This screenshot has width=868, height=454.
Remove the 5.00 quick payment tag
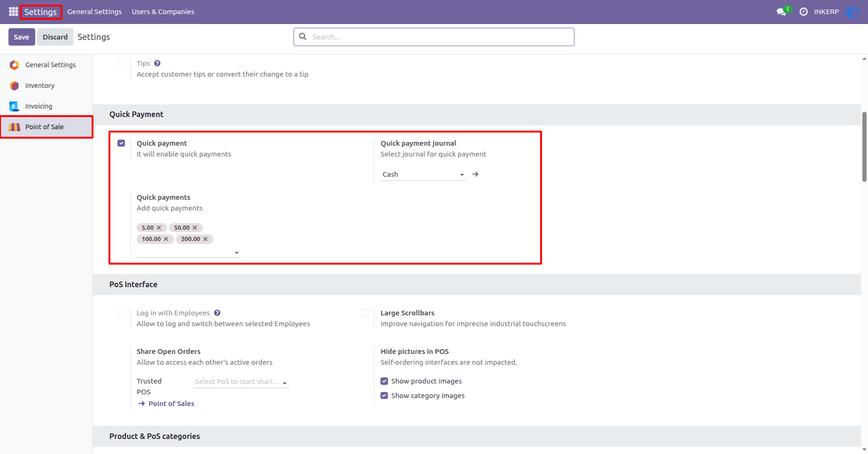159,228
